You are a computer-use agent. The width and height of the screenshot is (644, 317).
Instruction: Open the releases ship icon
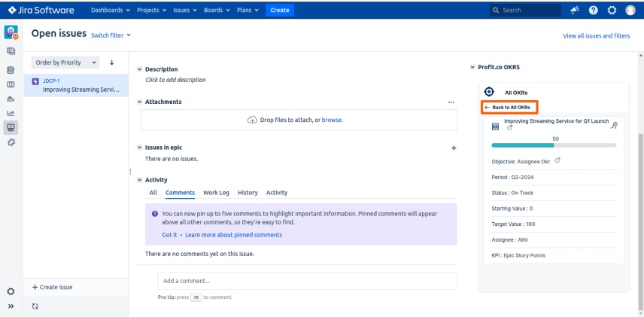[11, 99]
